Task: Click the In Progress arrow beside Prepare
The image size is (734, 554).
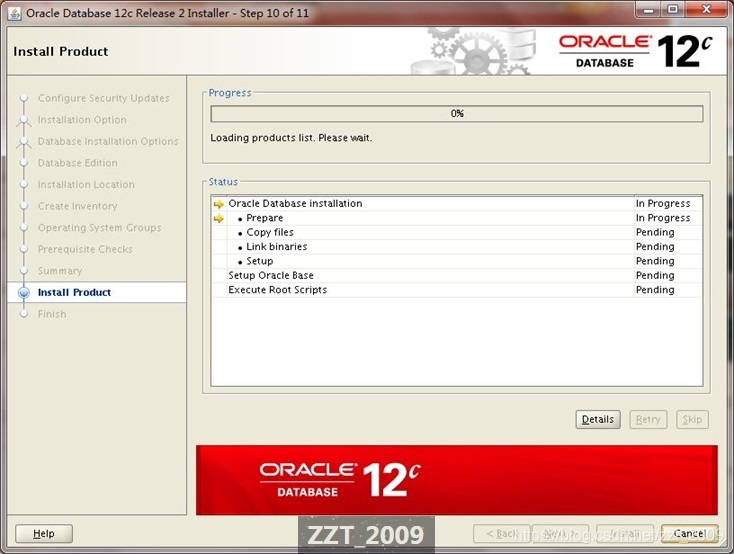Action: 219,219
